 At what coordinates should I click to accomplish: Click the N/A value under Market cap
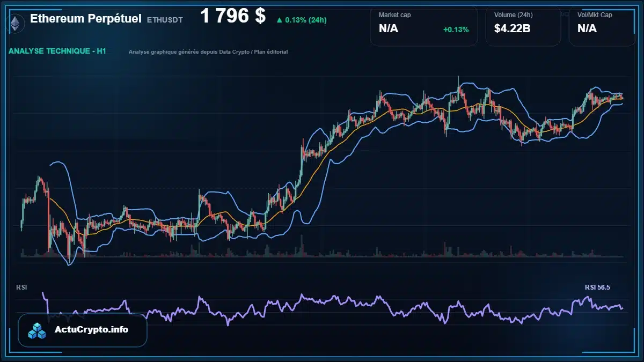pos(389,28)
